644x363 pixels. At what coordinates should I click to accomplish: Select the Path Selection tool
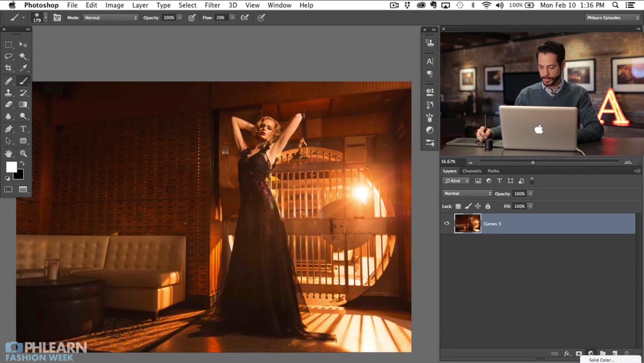click(9, 141)
